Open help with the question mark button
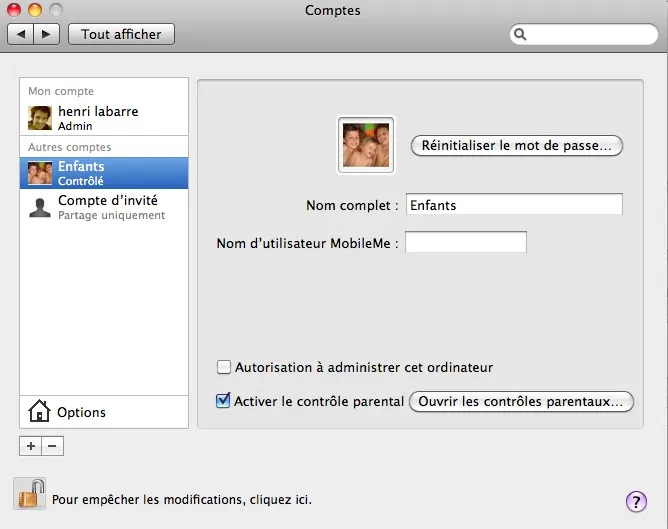Viewport: 668px width, 529px height. pos(636,501)
